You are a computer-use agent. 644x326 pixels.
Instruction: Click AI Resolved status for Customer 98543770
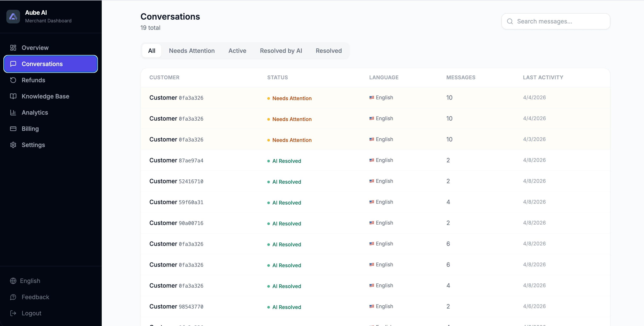click(x=284, y=307)
